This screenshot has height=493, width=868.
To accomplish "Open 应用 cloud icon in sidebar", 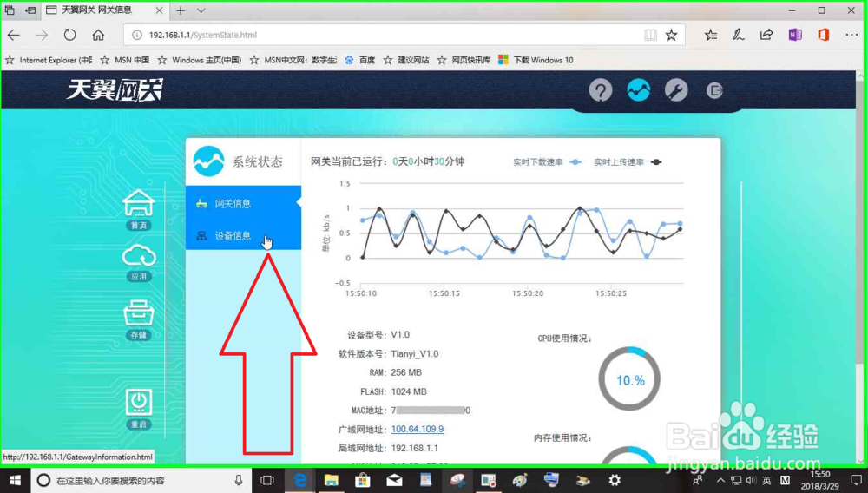I will point(138,263).
